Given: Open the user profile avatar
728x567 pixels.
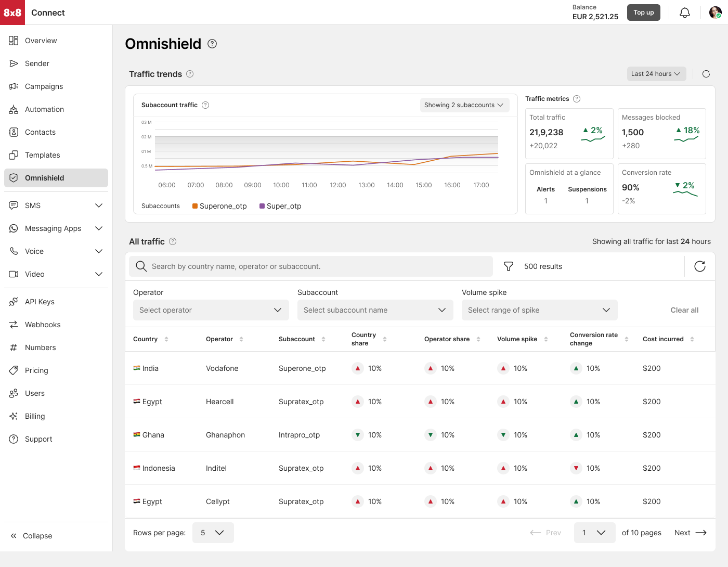Looking at the screenshot, I should [x=715, y=12].
